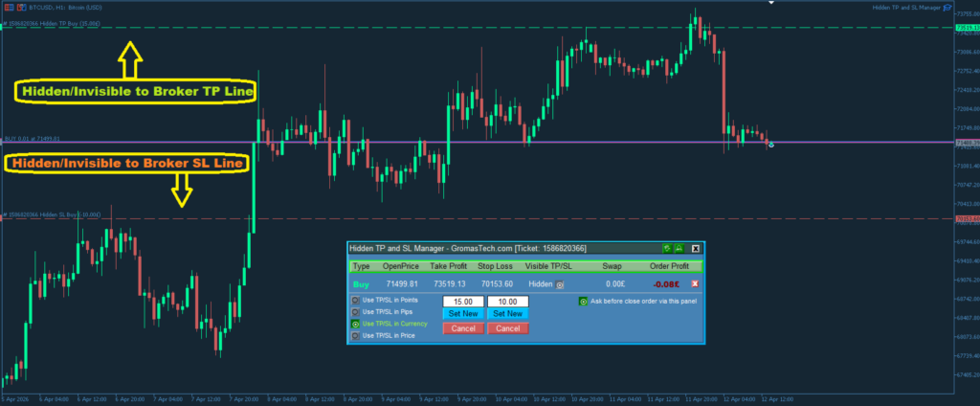Click the Hidden TP and SL Manager panel title bar

pos(525,248)
